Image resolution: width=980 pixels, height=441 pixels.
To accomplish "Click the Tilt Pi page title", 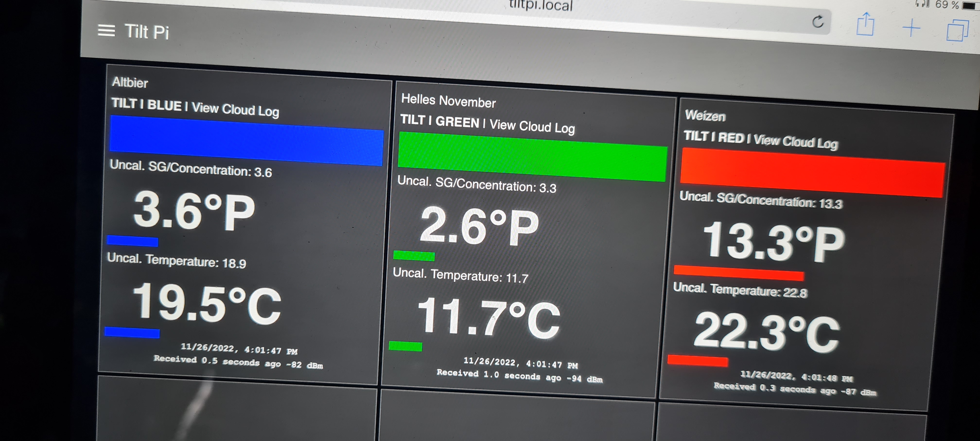I will 147,32.
